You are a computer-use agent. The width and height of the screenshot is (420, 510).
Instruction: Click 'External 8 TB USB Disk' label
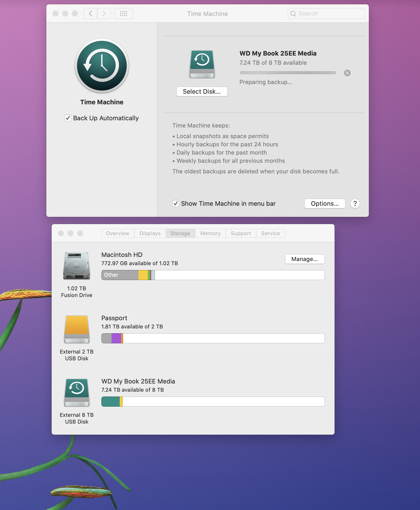click(x=77, y=418)
